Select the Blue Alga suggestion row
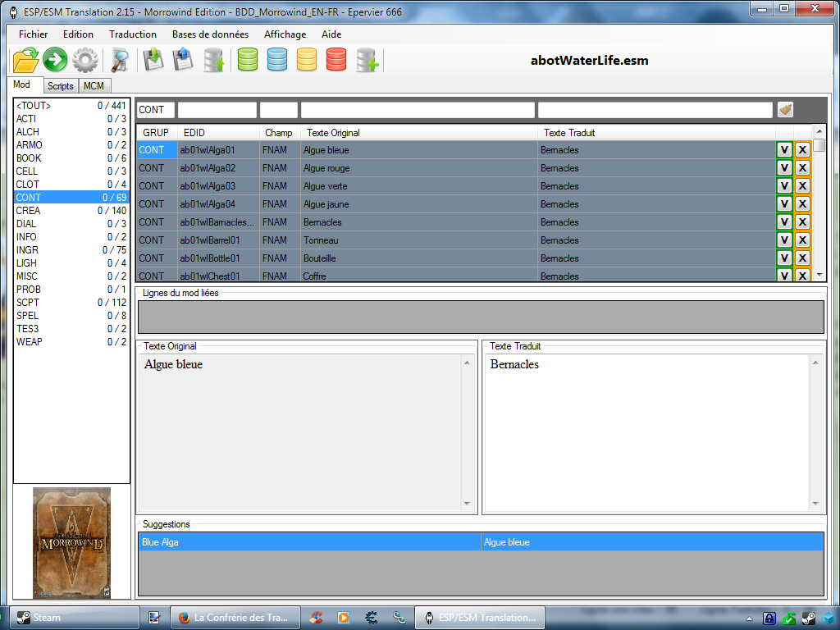 pyautogui.click(x=481, y=542)
